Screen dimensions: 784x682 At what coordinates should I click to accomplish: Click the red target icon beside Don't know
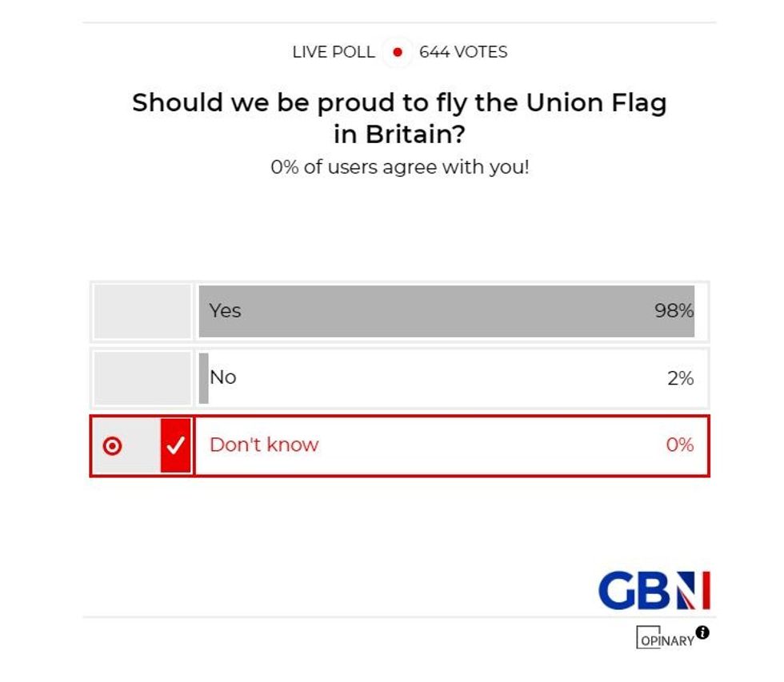pyautogui.click(x=113, y=446)
